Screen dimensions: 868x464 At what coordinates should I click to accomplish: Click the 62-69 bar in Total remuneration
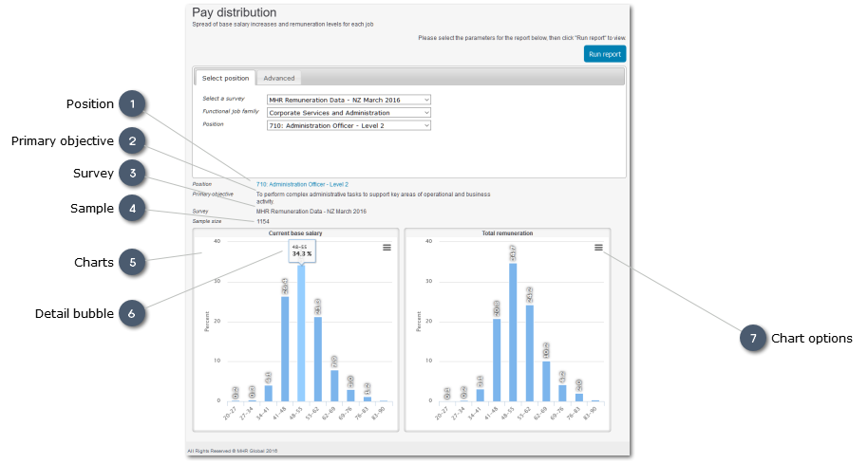pyautogui.click(x=546, y=381)
